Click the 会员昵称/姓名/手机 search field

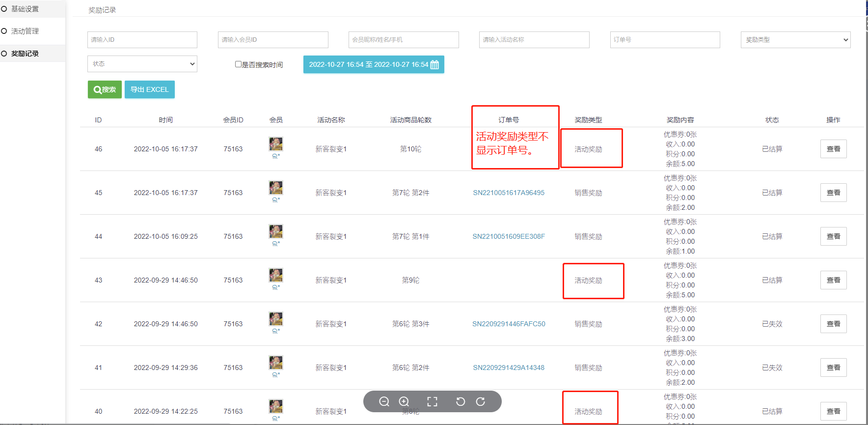point(404,40)
